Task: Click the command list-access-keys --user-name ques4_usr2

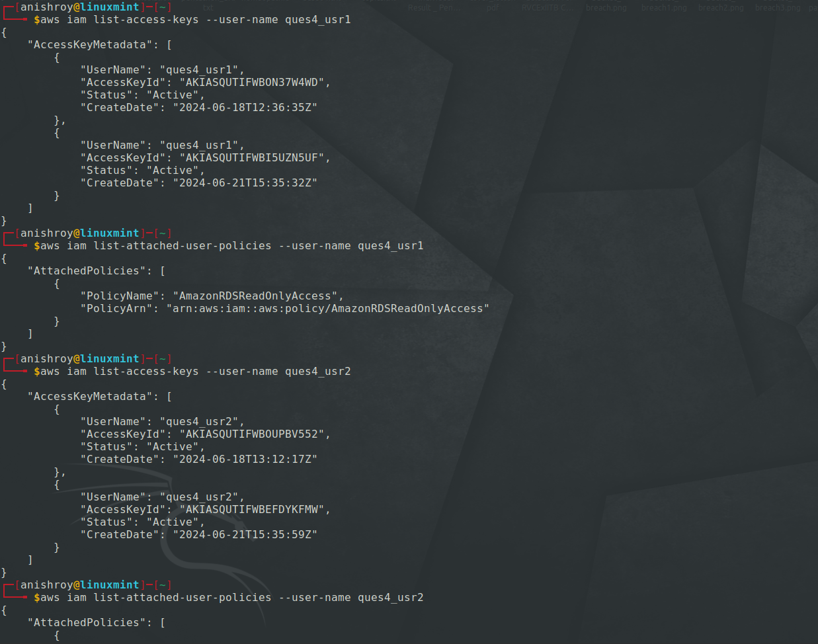Action: point(222,372)
